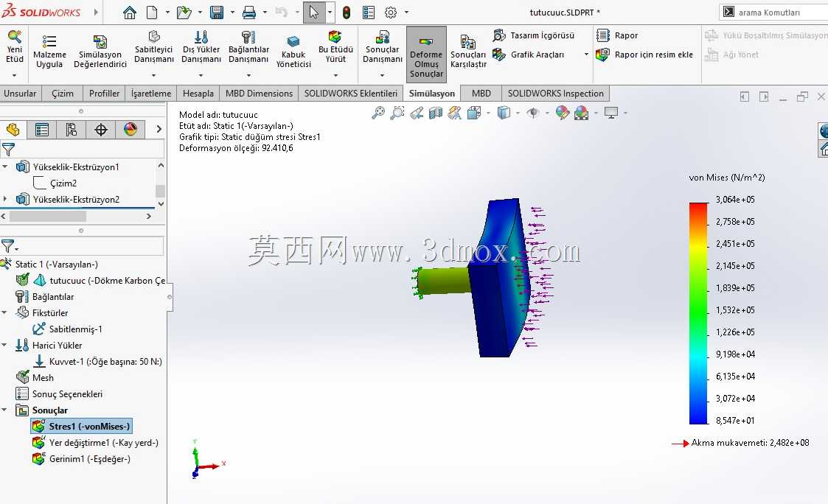Open view settings monitor dropdown
The width and height of the screenshot is (828, 504).
[x=625, y=113]
